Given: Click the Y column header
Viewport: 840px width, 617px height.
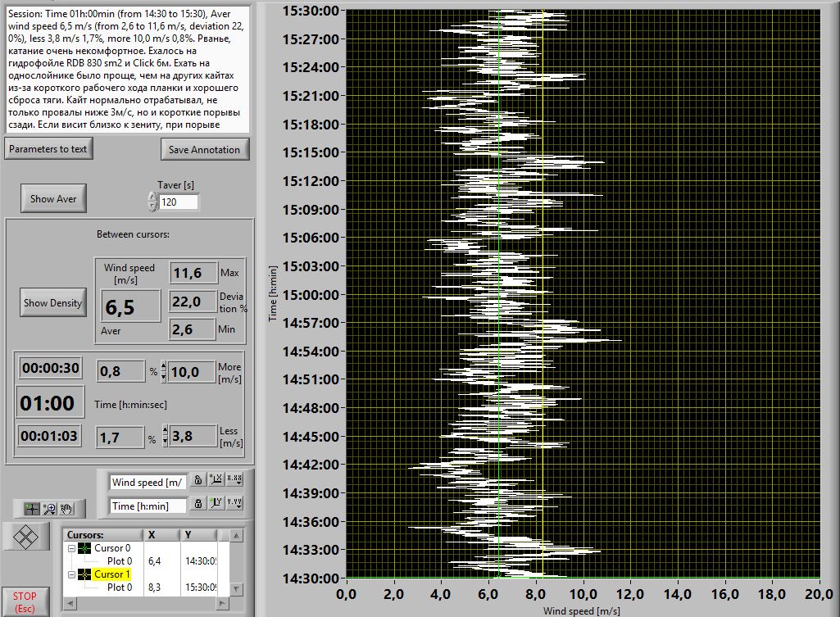Looking at the screenshot, I should point(199,534).
